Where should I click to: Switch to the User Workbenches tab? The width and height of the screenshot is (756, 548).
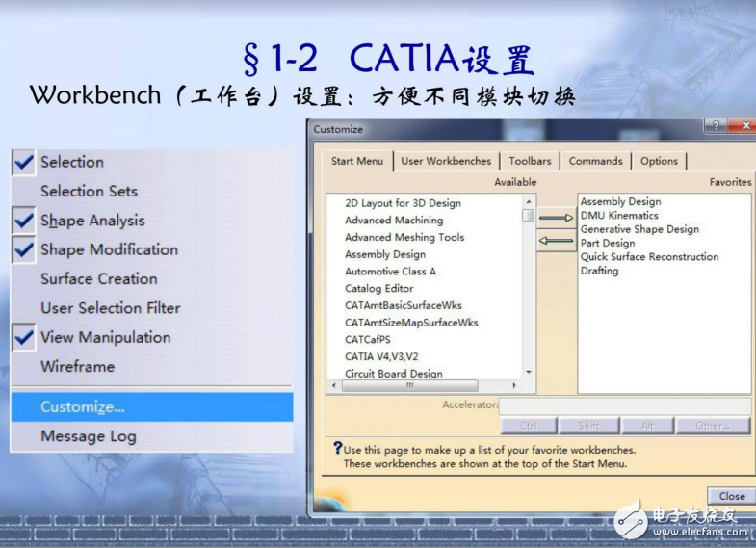click(446, 161)
